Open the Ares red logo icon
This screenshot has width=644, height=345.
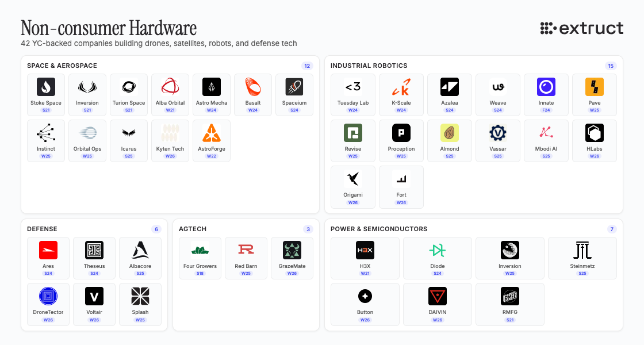click(x=48, y=250)
